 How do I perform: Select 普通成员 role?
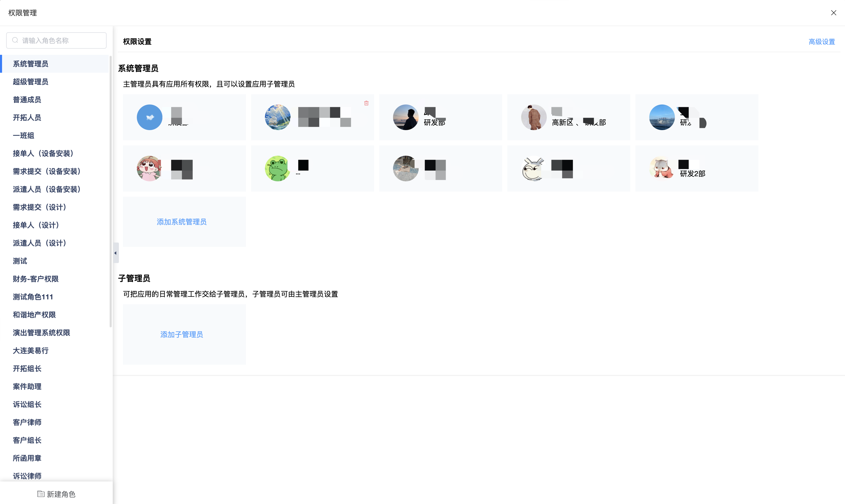27,100
